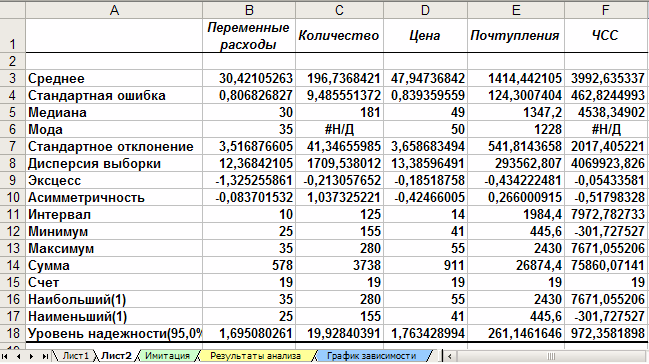Select the 'Дисперсия выборки' label cell
This screenshot has height=364, width=649.
tap(114, 163)
